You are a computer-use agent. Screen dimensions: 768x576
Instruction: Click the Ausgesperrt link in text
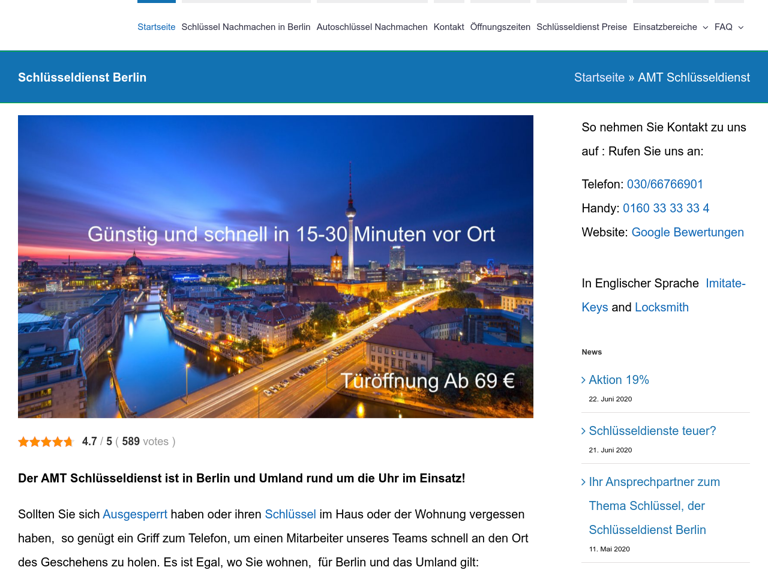pyautogui.click(x=135, y=514)
